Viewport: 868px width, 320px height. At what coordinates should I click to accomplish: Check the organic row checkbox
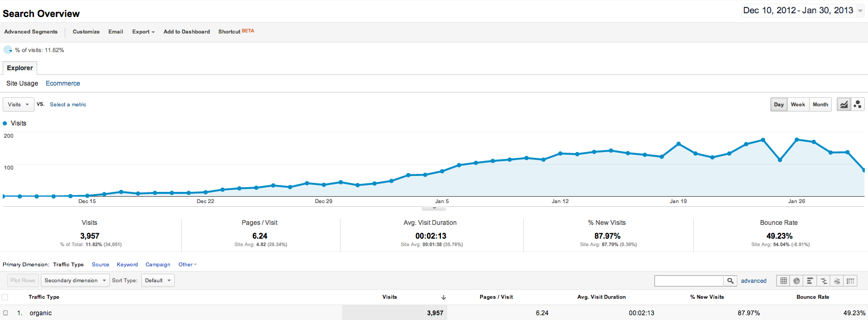[5, 313]
